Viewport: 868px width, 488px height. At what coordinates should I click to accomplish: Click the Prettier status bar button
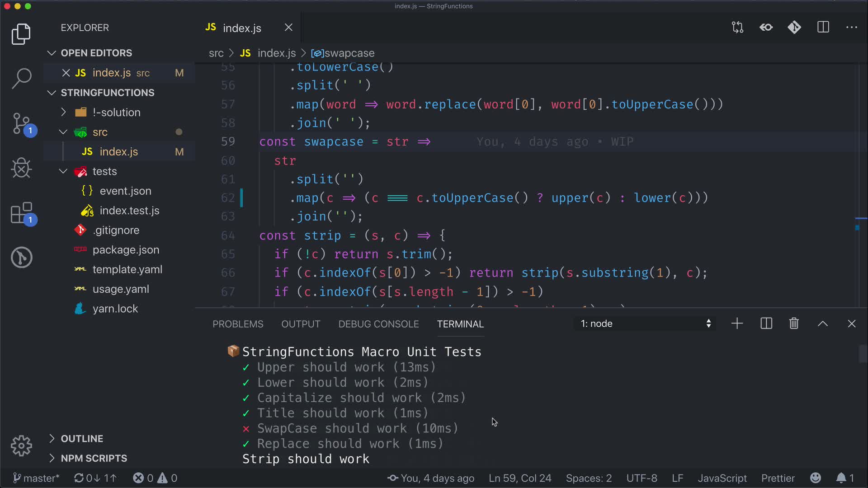778,478
